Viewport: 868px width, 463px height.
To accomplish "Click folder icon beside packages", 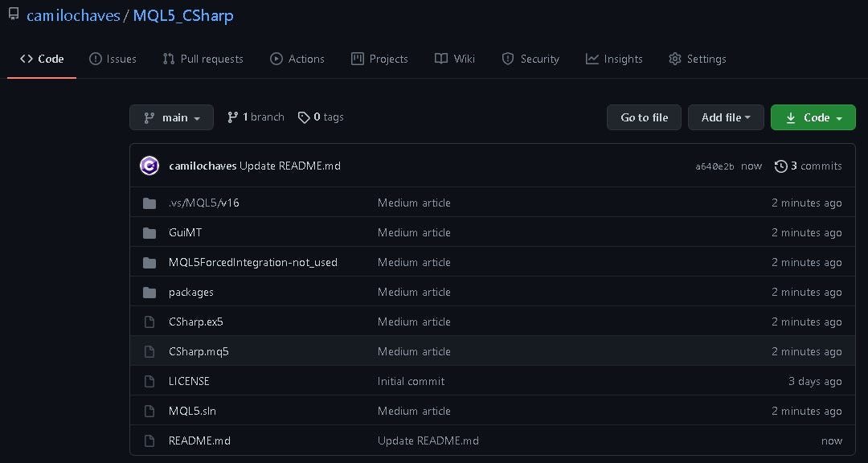I will [149, 292].
